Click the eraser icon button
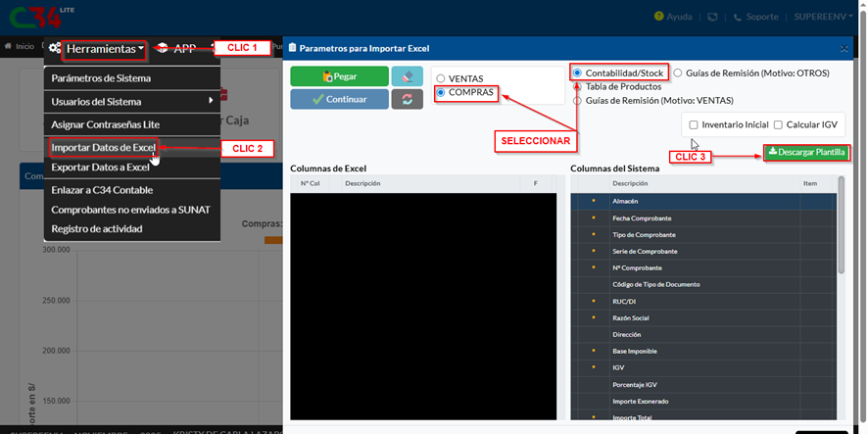Screen dimensions: 868x434 [x=407, y=76]
